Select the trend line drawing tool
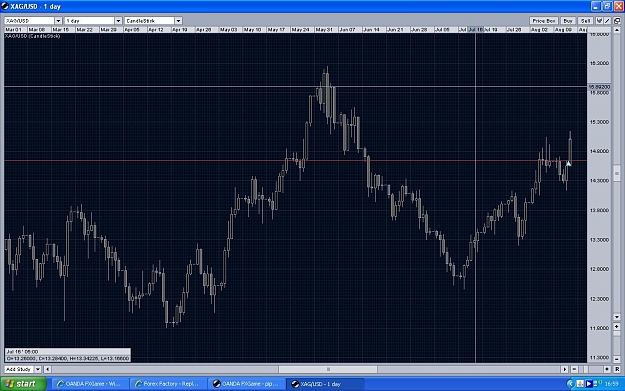This screenshot has width=625, height=391. tap(607, 21)
